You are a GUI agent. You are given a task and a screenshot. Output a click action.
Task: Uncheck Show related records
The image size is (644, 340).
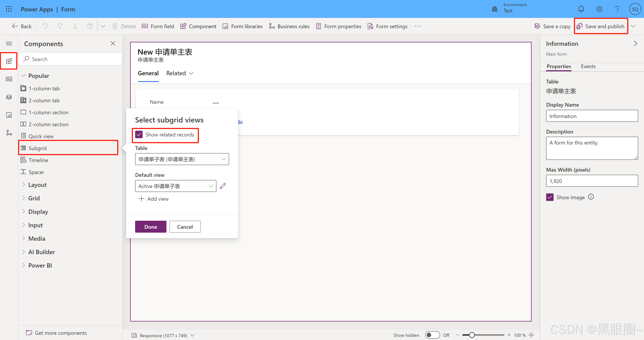[139, 135]
